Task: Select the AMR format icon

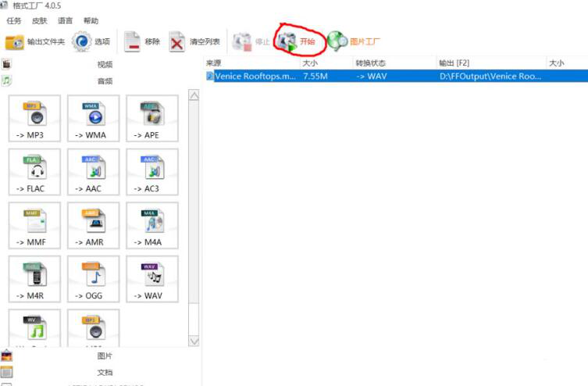Action: tap(94, 226)
